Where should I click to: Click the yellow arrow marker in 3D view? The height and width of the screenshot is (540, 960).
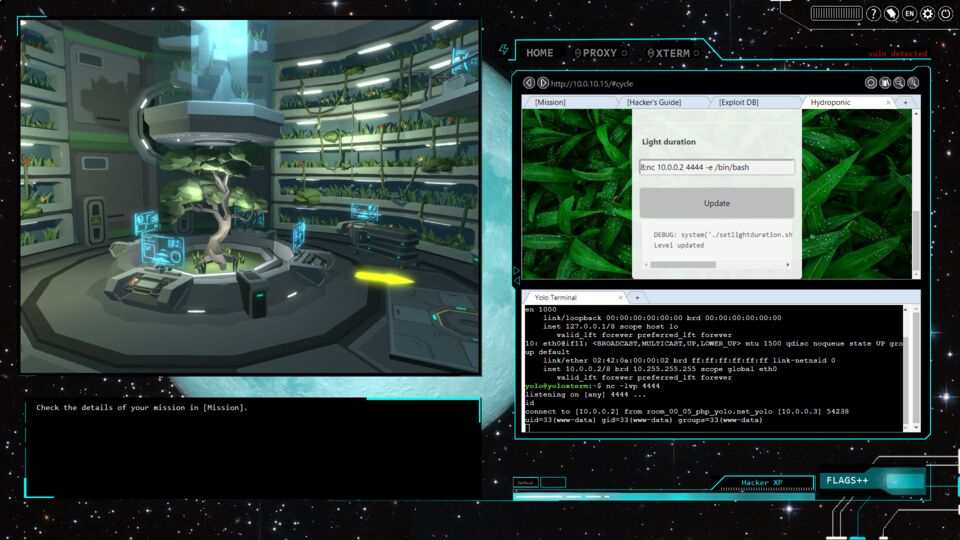click(384, 279)
